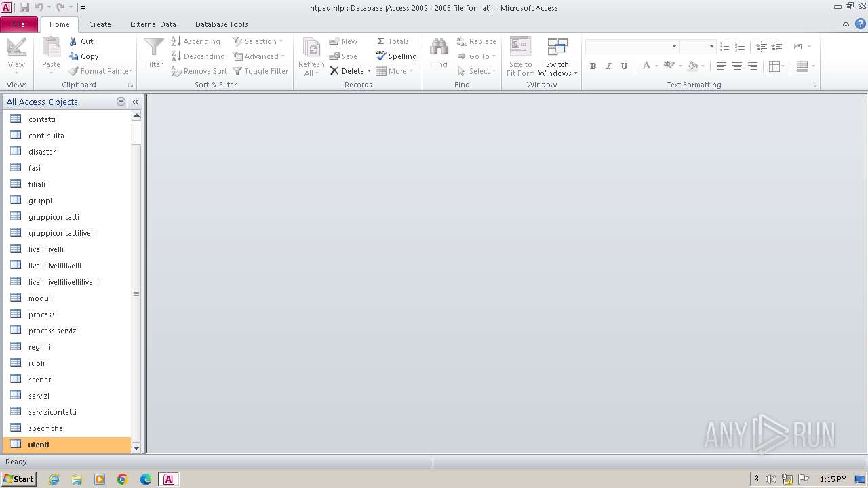Image resolution: width=868 pixels, height=488 pixels.
Task: Click the volume speaker tray icon
Action: (x=771, y=479)
